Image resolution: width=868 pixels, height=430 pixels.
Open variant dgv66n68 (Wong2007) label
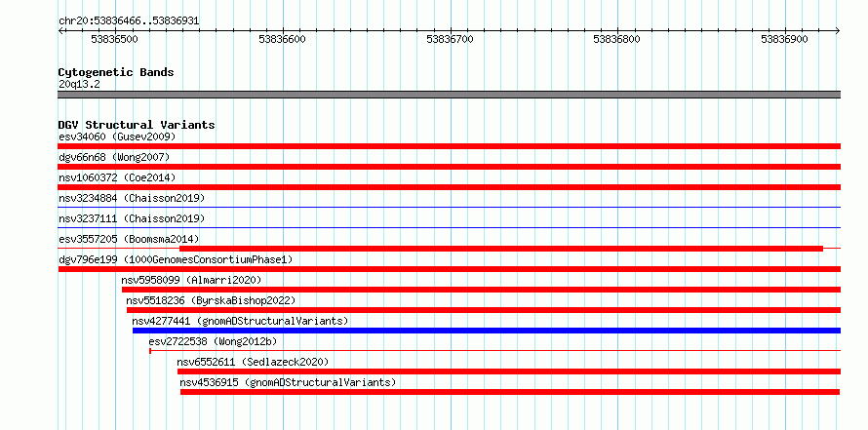(x=114, y=157)
